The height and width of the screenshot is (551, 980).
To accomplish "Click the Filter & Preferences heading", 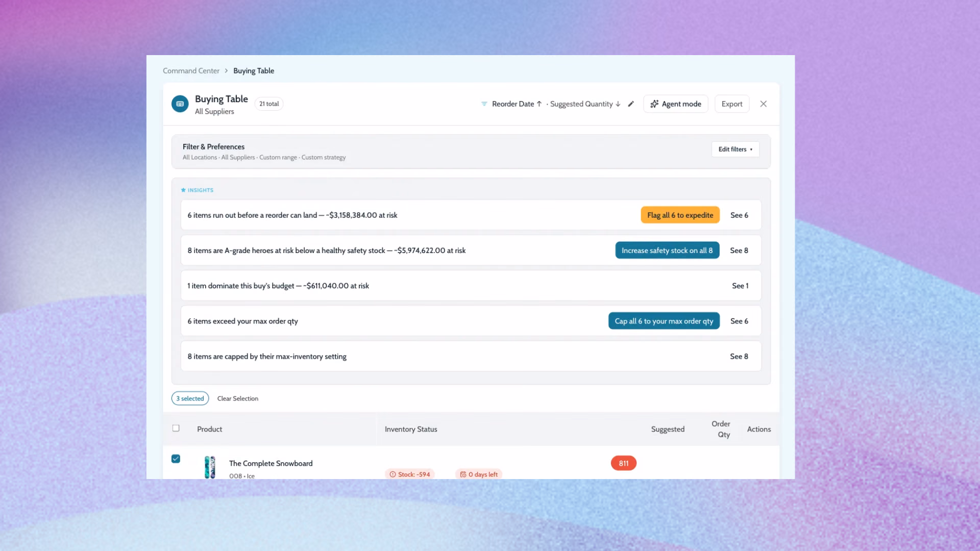I will 213,147.
